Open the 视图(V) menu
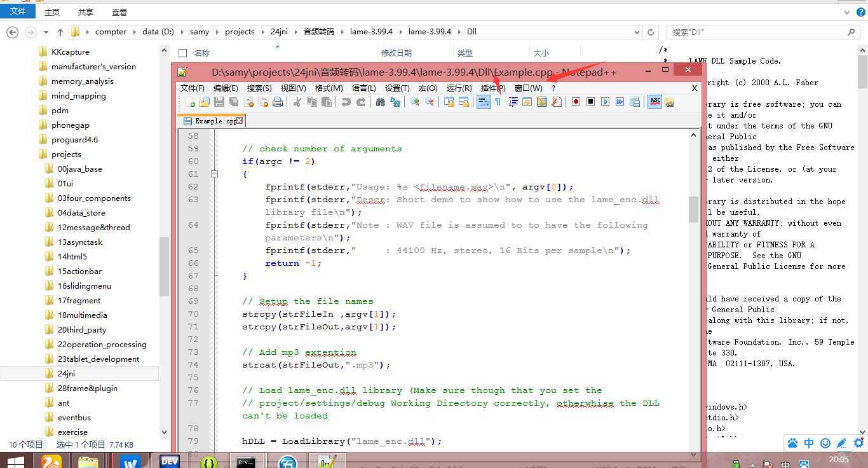The width and height of the screenshot is (868, 468). [x=293, y=88]
